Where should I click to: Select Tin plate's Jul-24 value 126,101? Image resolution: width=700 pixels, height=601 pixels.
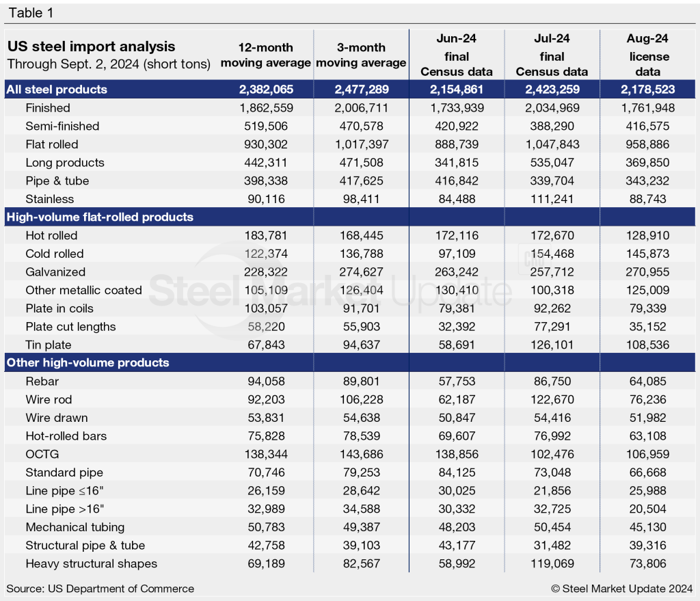coord(552,345)
